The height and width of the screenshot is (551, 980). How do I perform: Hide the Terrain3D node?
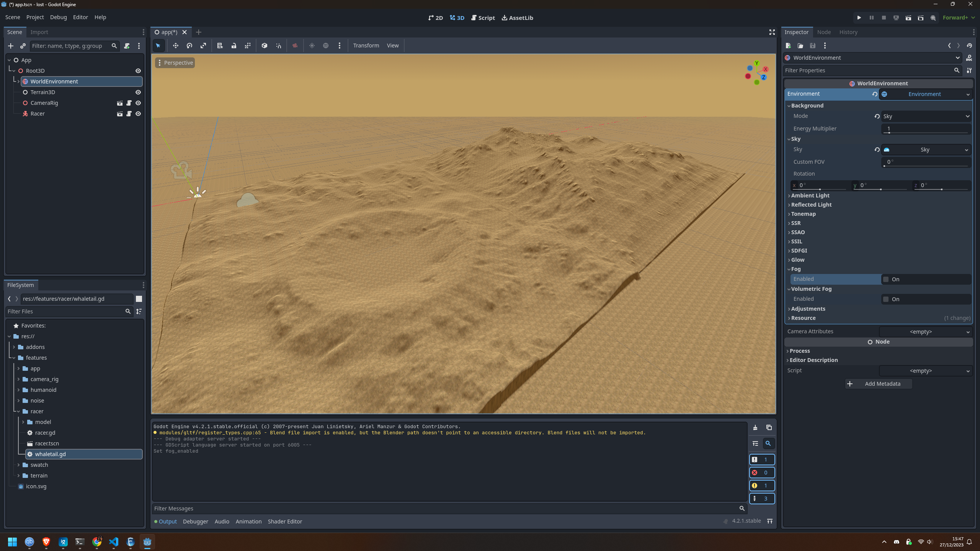(138, 92)
